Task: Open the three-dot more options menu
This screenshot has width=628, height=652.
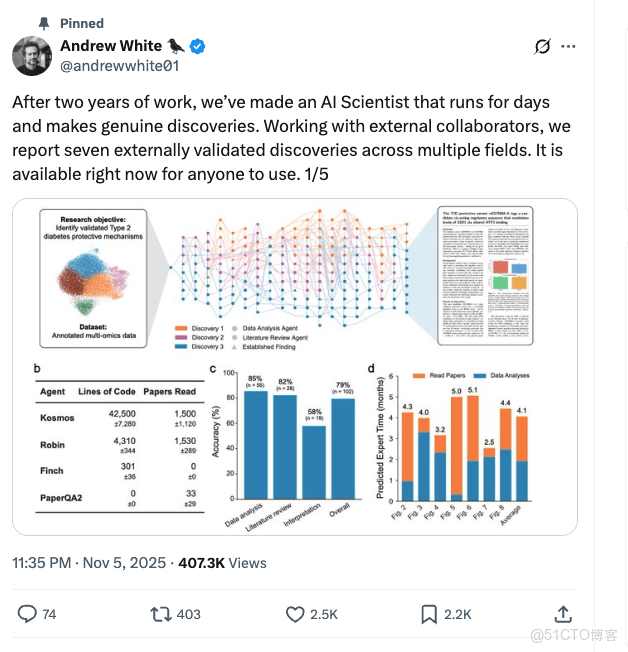Action: tap(569, 46)
